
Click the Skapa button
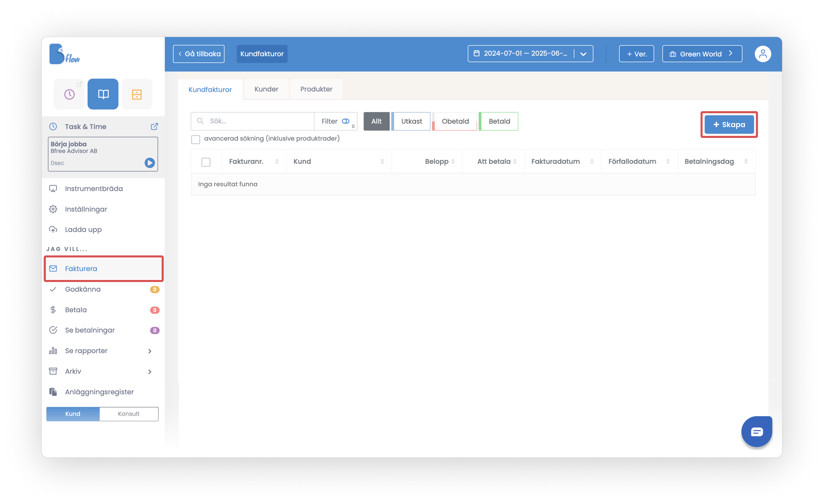[729, 125]
